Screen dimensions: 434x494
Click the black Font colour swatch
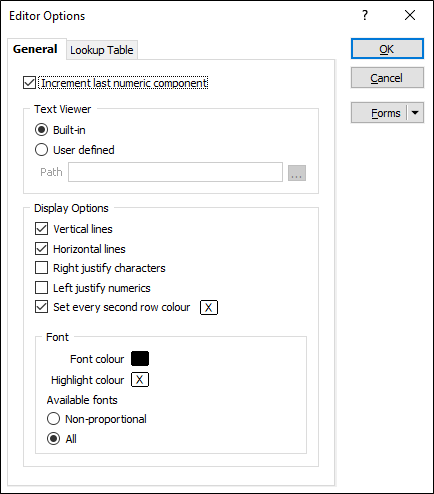[x=140, y=359]
